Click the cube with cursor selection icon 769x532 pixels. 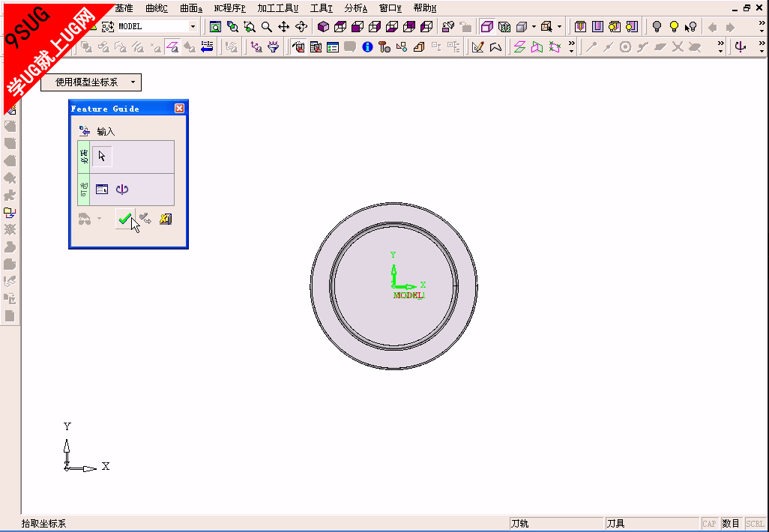(x=546, y=26)
